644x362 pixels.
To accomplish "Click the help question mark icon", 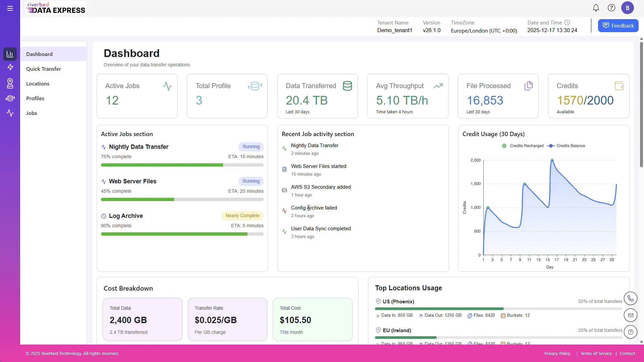I will 611,8.
